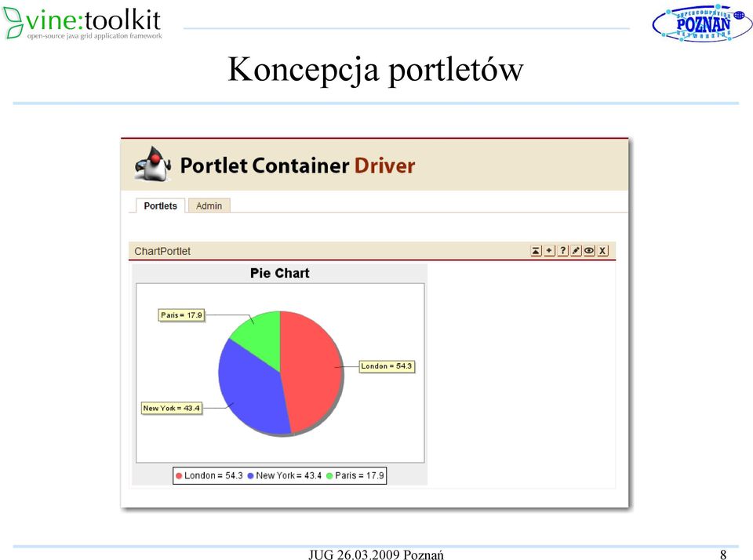The width and height of the screenshot is (753, 560).
Task: Click the Poznan Supercomputing logo
Action: [x=701, y=23]
